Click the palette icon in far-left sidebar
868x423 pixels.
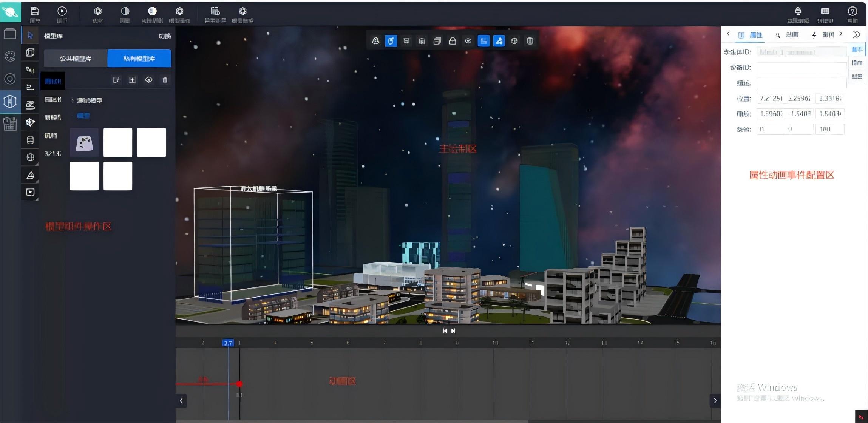point(10,56)
